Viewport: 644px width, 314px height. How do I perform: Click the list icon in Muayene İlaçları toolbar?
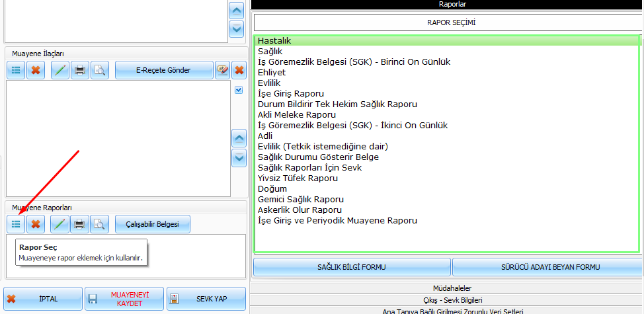(16, 70)
